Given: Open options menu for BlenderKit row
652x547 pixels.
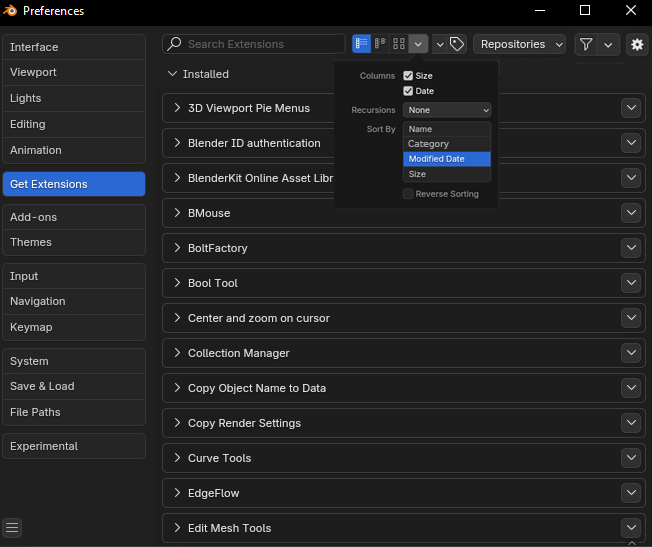Looking at the screenshot, I should (631, 178).
